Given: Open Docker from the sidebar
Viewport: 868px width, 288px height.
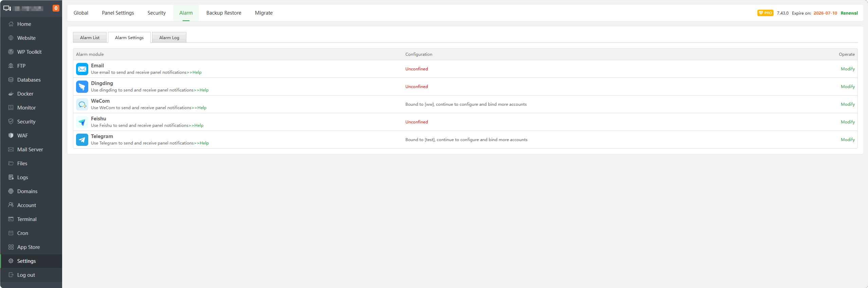Looking at the screenshot, I should 25,94.
